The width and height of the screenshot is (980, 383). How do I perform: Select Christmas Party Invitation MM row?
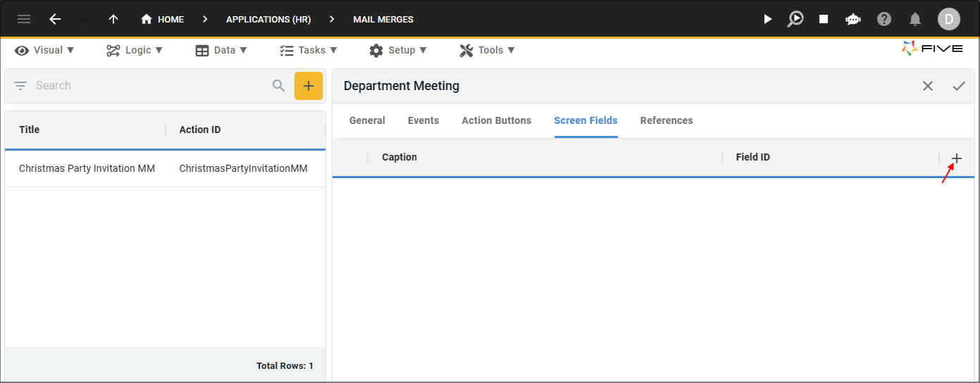[165, 168]
